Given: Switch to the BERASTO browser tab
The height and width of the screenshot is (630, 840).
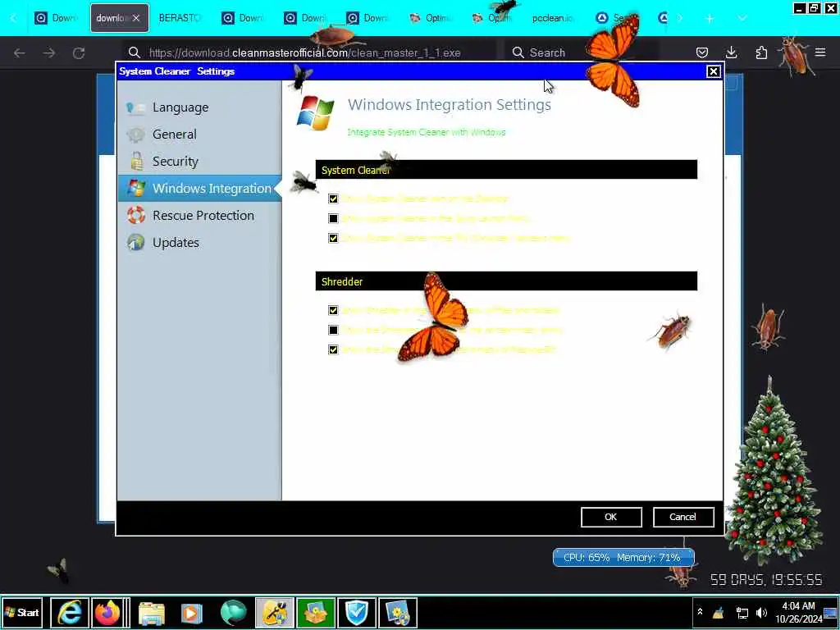Looking at the screenshot, I should [x=180, y=18].
